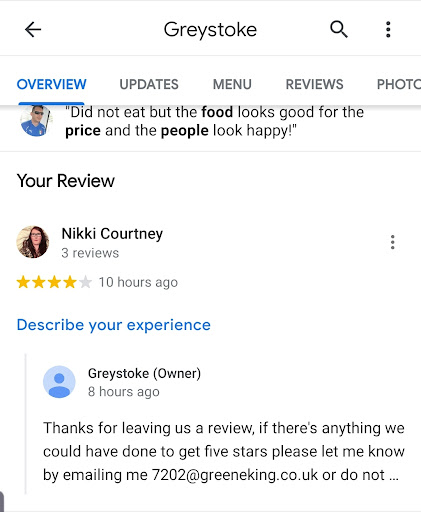Open review options beside Nikki Courtney
Viewport: 421px width, 512px height.
[x=393, y=242]
